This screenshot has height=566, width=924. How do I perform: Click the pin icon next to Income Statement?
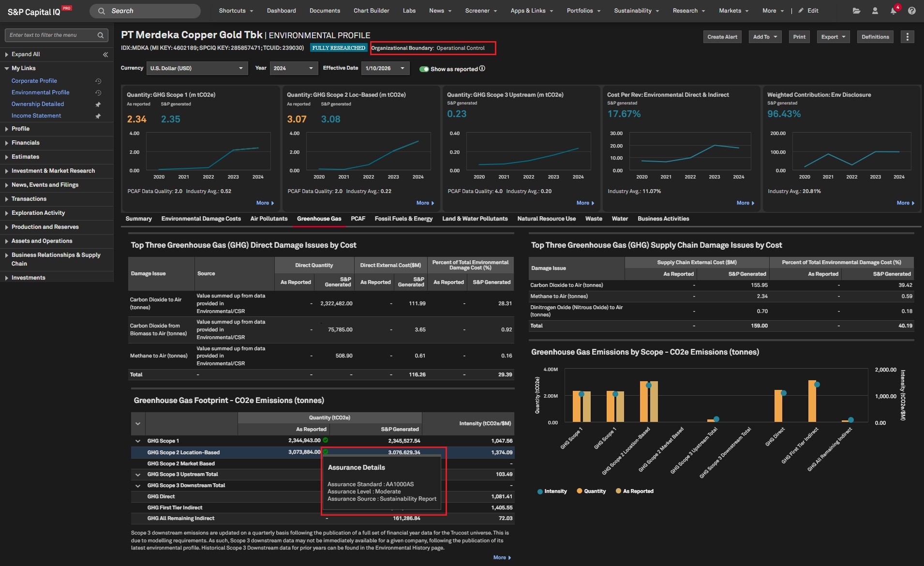(x=98, y=116)
